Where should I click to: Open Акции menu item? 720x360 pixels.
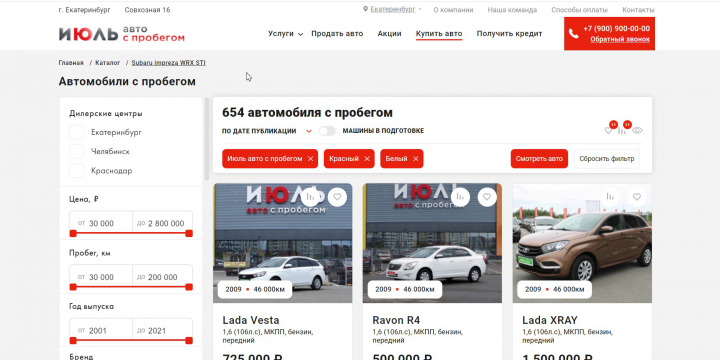[x=389, y=34]
